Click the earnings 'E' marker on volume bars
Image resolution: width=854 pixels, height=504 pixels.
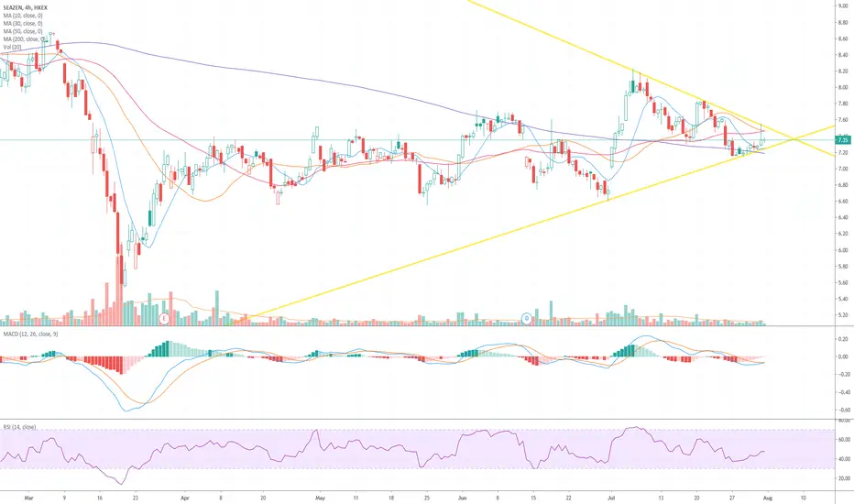point(164,318)
